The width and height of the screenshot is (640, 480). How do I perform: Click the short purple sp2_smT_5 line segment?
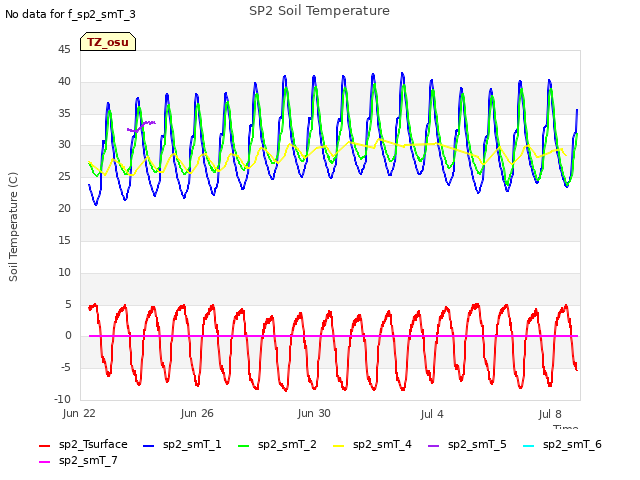(141, 126)
